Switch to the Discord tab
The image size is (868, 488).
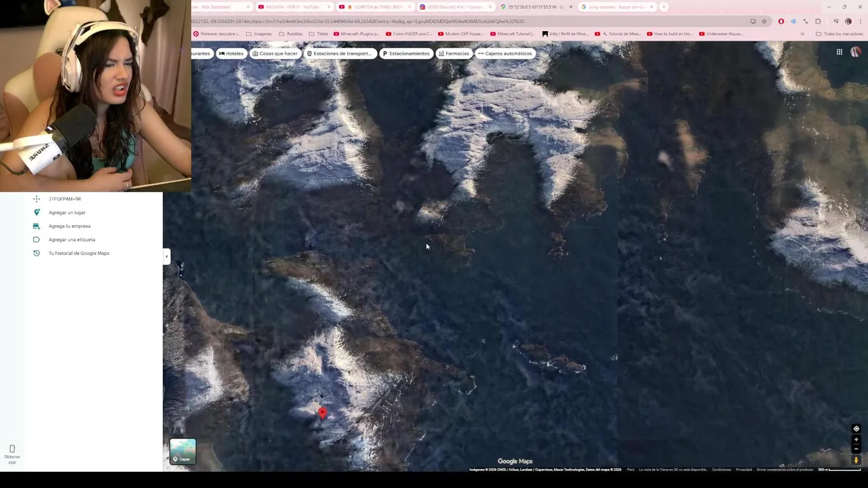point(455,7)
